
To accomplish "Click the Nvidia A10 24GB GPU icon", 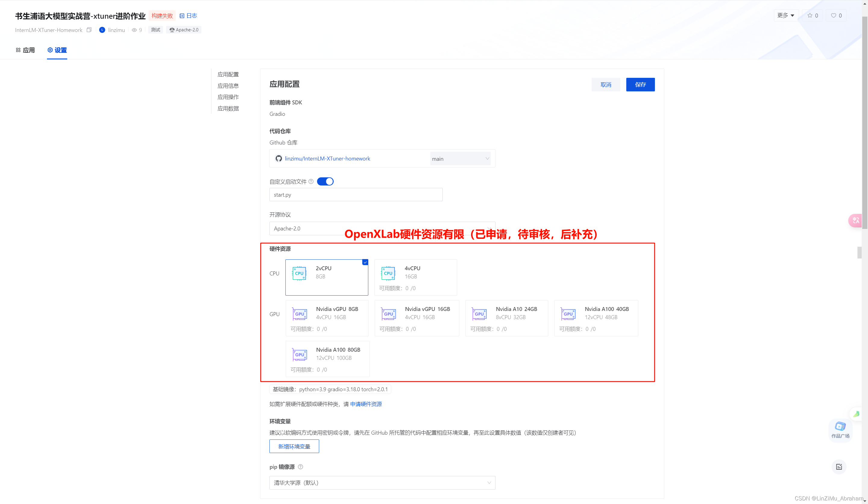I will (479, 314).
